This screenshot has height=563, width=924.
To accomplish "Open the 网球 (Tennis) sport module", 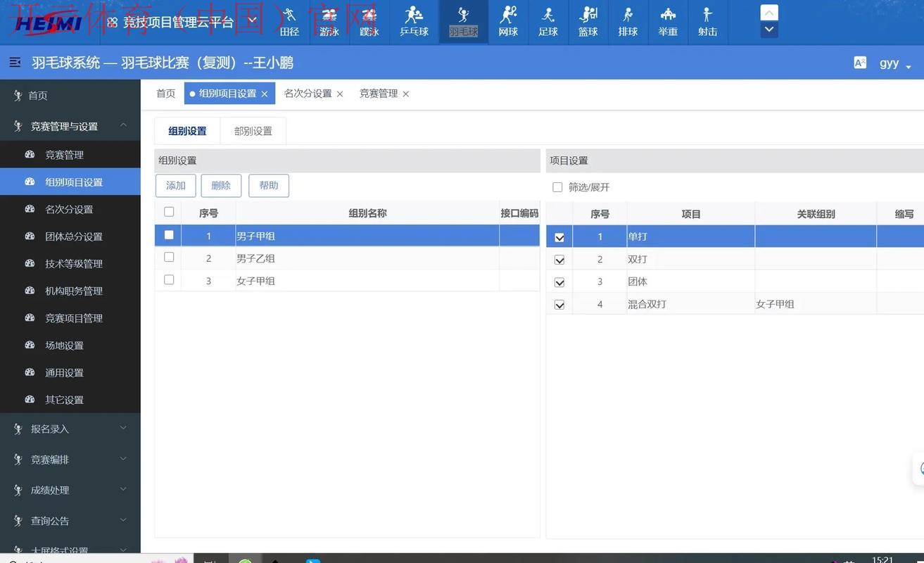I will pos(508,21).
